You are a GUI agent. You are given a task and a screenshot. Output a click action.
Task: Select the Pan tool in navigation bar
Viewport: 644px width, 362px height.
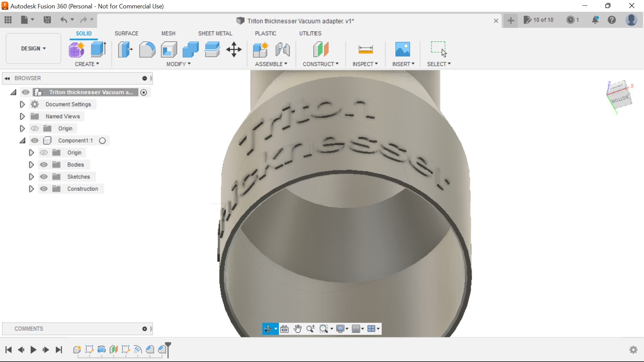point(298,329)
